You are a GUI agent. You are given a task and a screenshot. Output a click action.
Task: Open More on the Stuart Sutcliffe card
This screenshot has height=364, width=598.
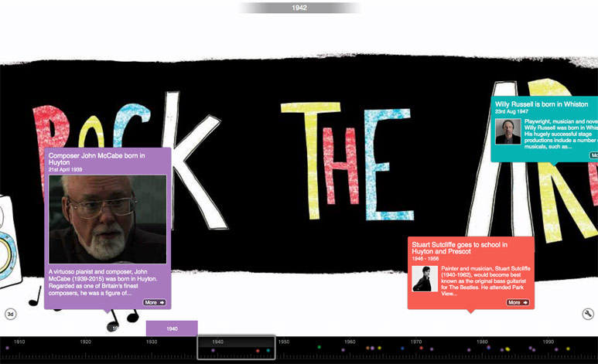tap(518, 302)
